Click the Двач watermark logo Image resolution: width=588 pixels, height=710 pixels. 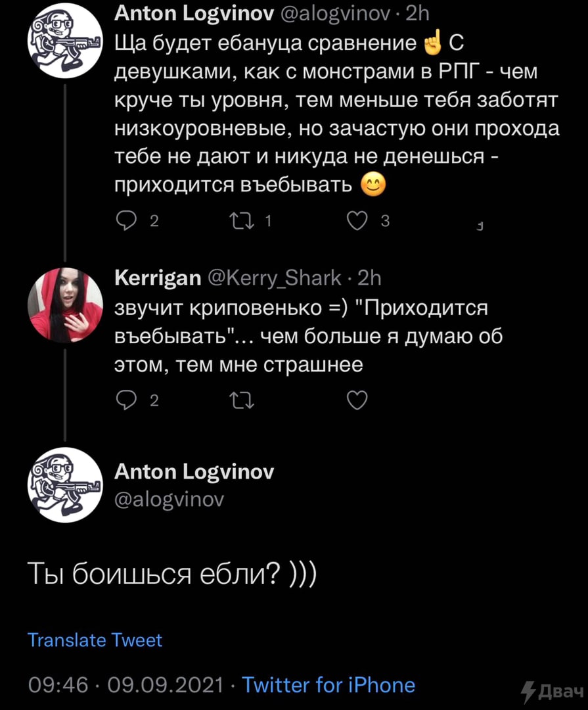pyautogui.click(x=552, y=692)
